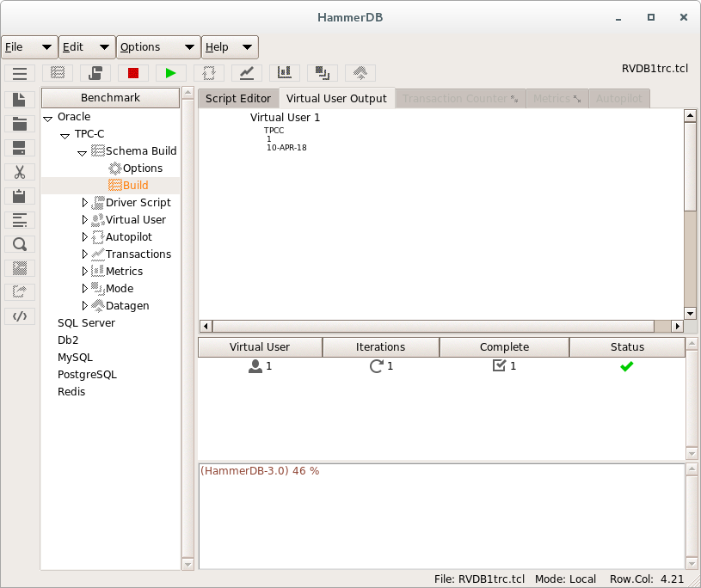Screen dimensions: 701x588
Task: Click the code brackets sidebar icon
Action: pos(20,316)
